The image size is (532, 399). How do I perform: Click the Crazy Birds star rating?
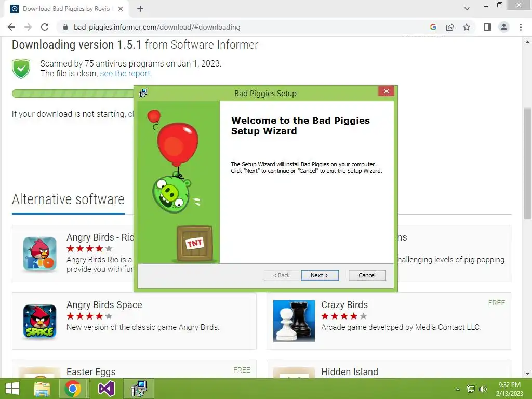(344, 316)
